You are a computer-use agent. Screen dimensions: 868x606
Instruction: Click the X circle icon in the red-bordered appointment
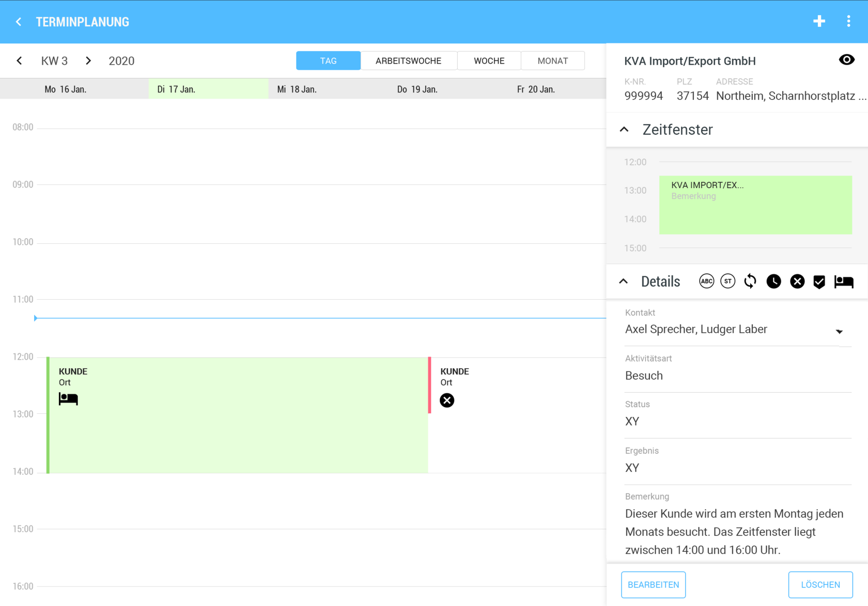447,400
